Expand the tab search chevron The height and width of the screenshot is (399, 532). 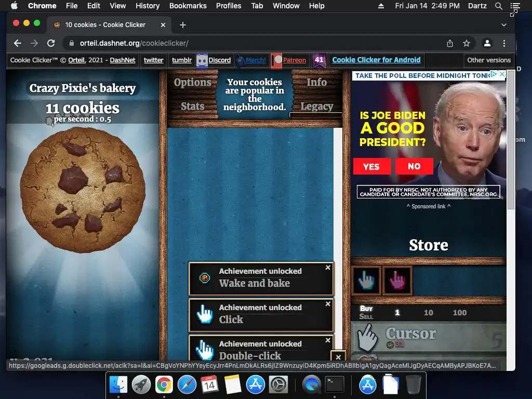tap(504, 25)
